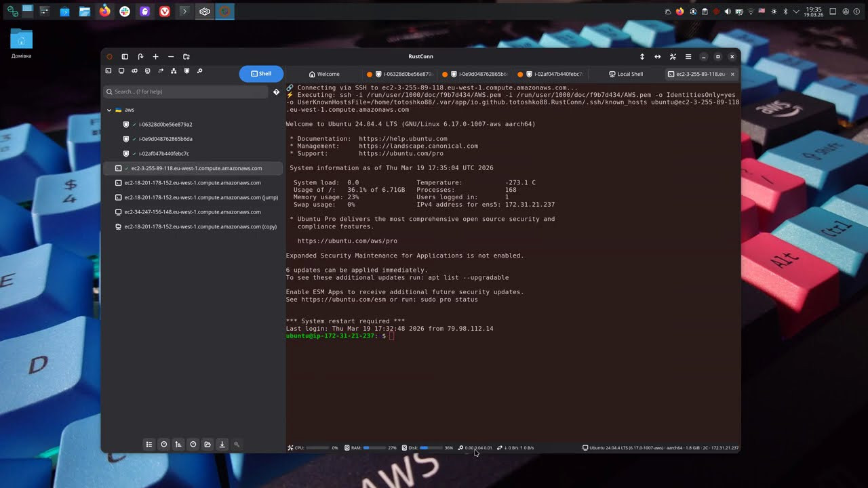The height and width of the screenshot is (488, 868).
Task: Click the shield filter icon above search
Action: 186,71
